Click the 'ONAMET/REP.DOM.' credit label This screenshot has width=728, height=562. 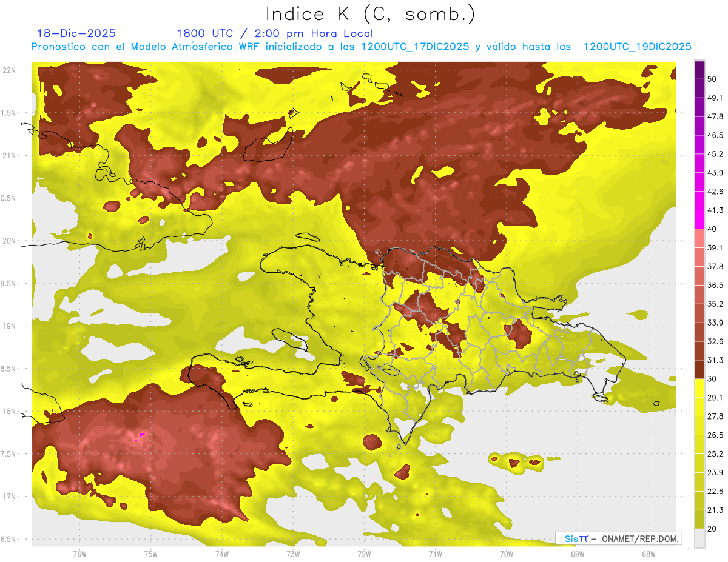pos(639,538)
